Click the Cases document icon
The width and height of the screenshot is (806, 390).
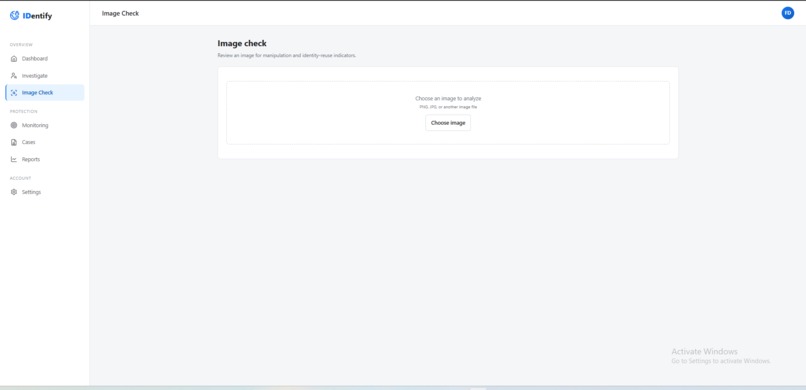[x=14, y=142]
